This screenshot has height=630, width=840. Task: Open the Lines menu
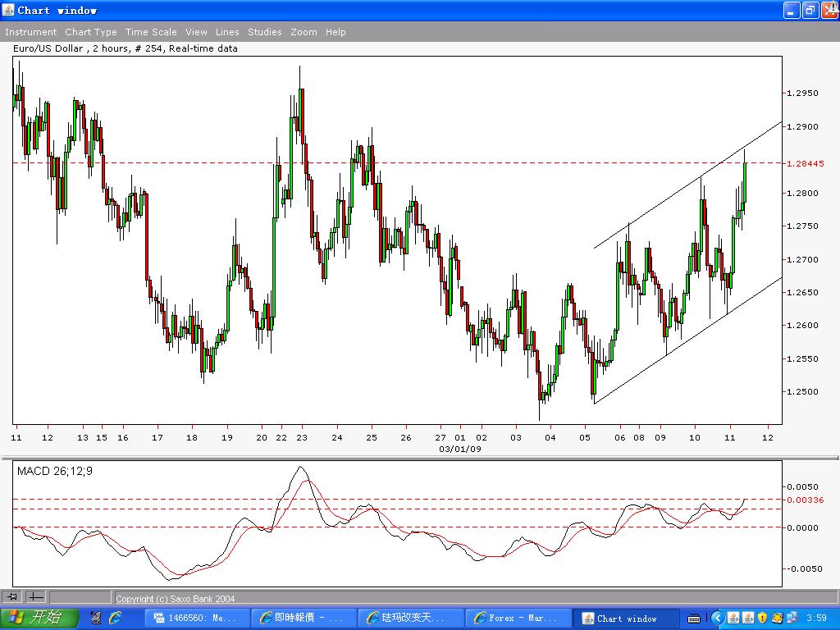point(227,32)
